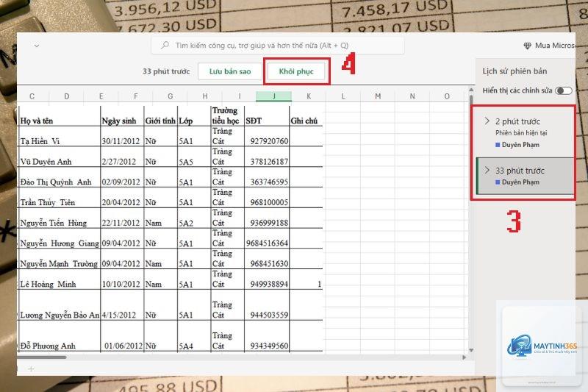Select column I header
This screenshot has width=588, height=392.
[x=240, y=96]
